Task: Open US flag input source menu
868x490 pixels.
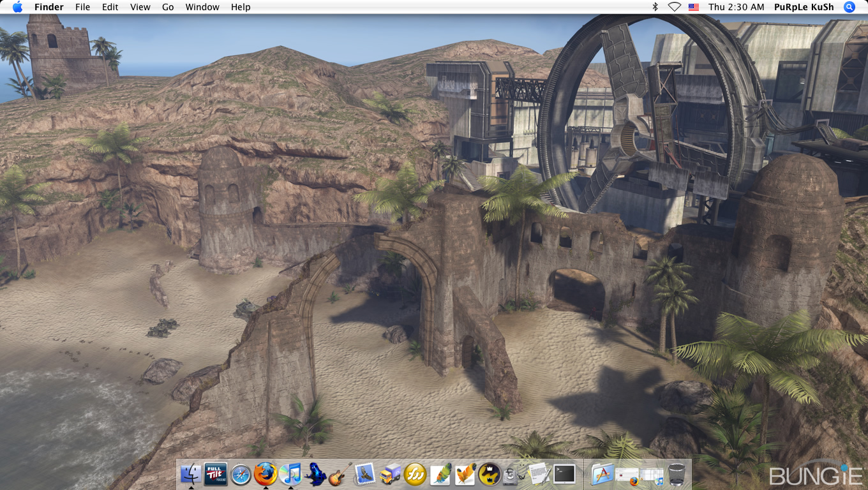Action: [x=694, y=7]
